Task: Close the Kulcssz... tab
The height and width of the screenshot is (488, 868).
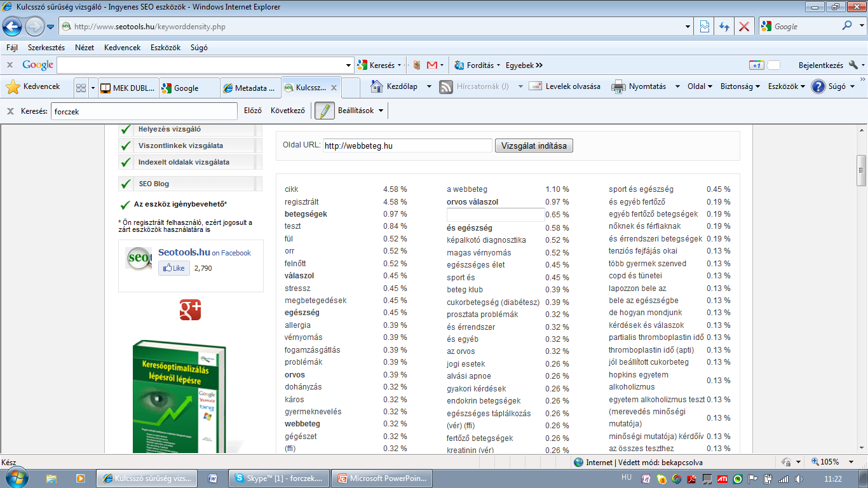Action: (334, 88)
